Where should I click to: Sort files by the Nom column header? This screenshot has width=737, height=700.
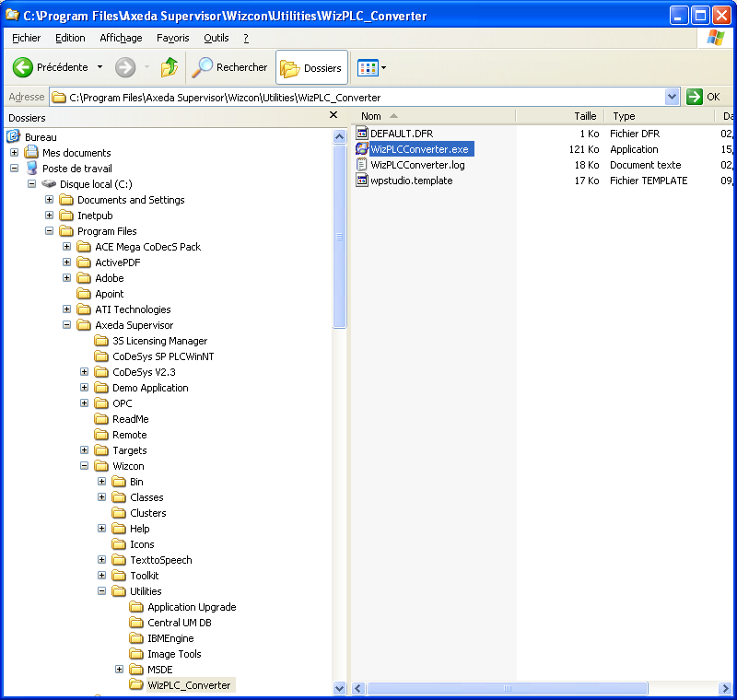[x=433, y=116]
